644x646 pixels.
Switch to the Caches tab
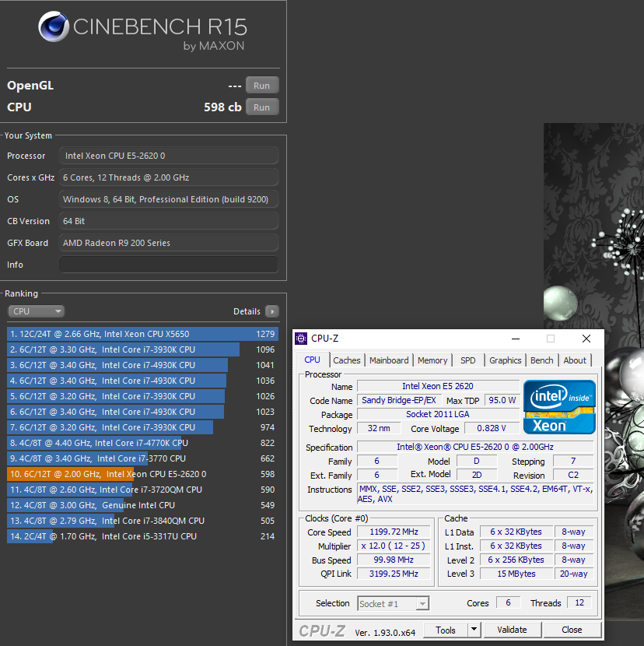(347, 360)
